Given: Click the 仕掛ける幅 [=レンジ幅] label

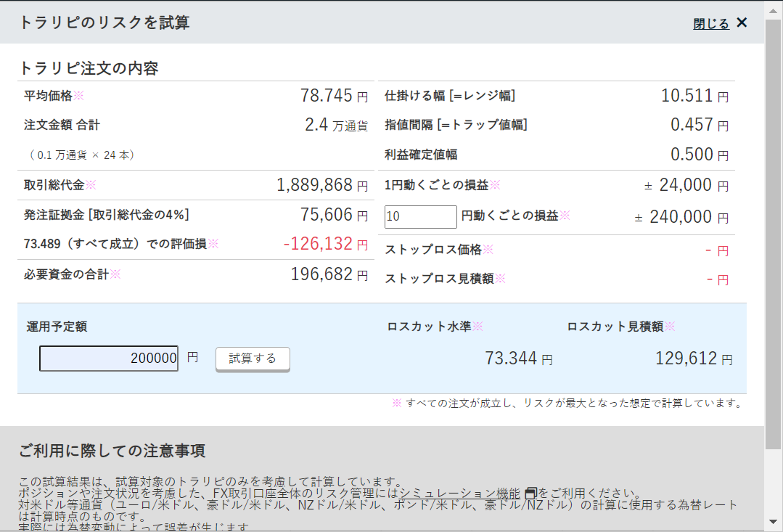Looking at the screenshot, I should [450, 95].
